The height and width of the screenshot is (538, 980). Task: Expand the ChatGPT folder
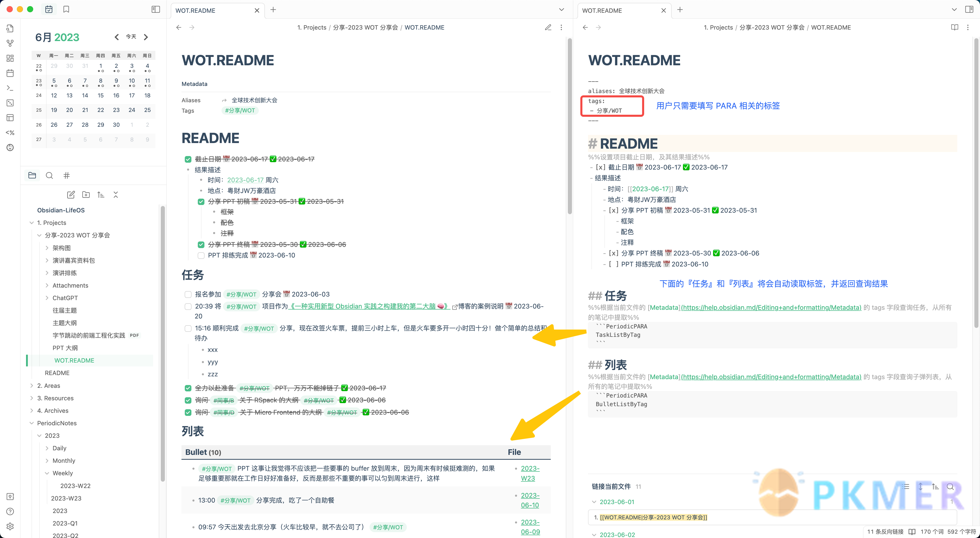tap(47, 298)
